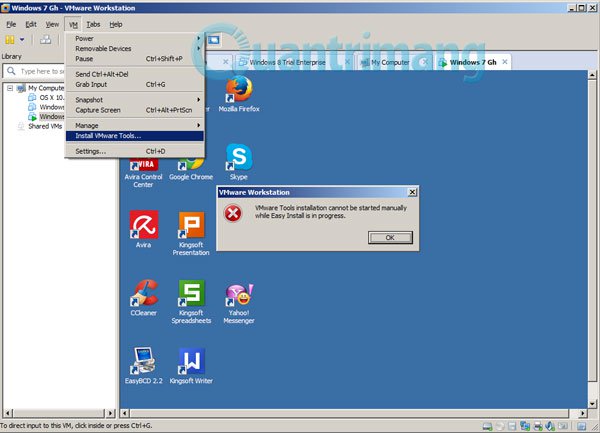Click the Yahoo! Messenger icon
Viewport: 600px width, 433px height.
(238, 294)
